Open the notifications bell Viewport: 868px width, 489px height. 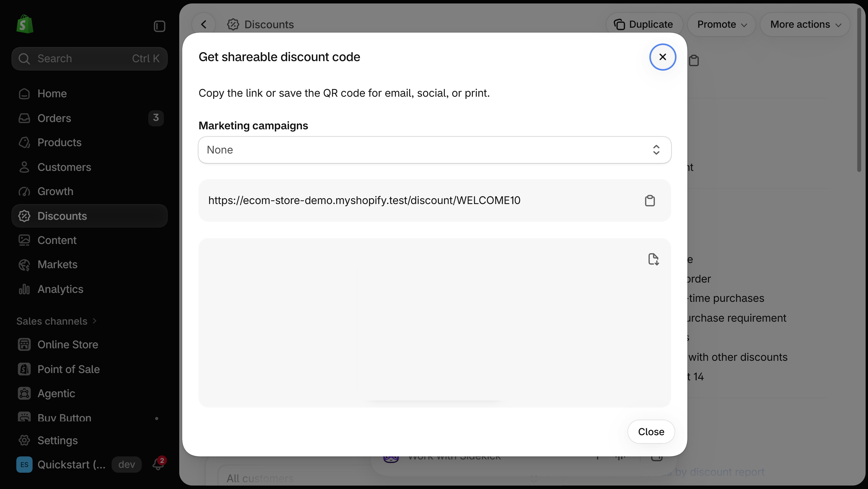[x=158, y=464]
